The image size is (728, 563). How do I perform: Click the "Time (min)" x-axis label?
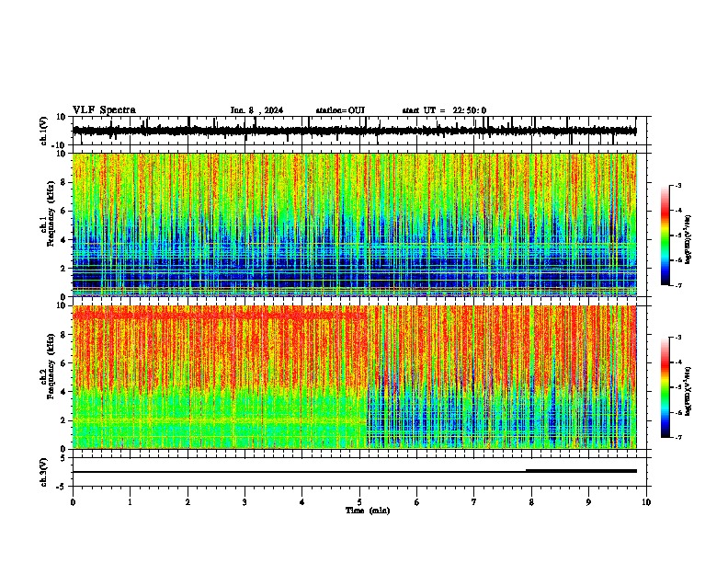coord(368,511)
